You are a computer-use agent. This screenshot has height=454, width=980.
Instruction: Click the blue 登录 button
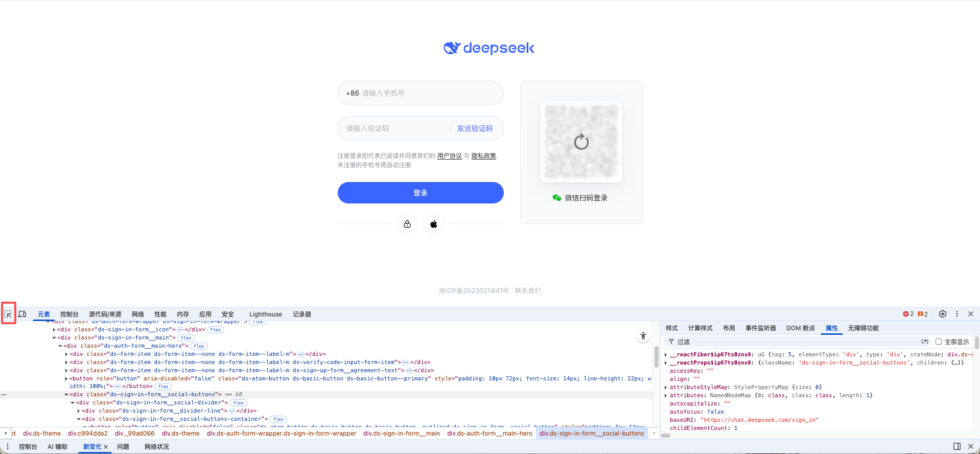[x=421, y=193]
